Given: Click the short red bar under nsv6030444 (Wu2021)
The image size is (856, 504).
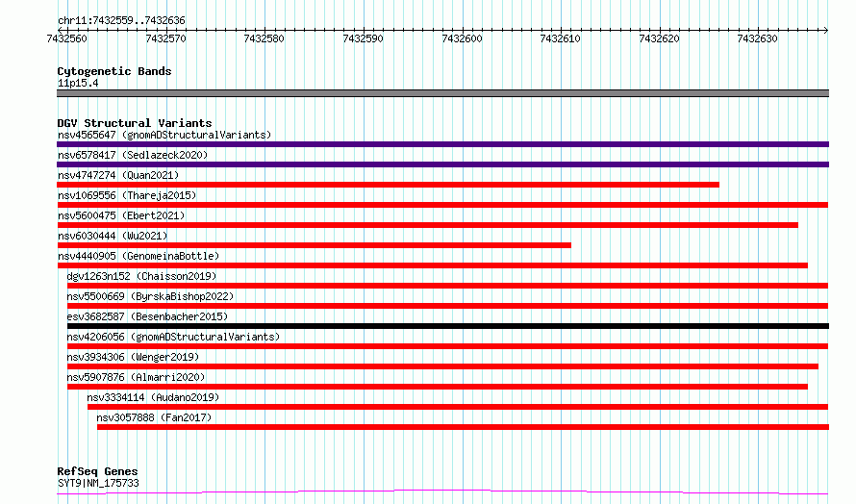Looking at the screenshot, I should pyautogui.click(x=314, y=245).
